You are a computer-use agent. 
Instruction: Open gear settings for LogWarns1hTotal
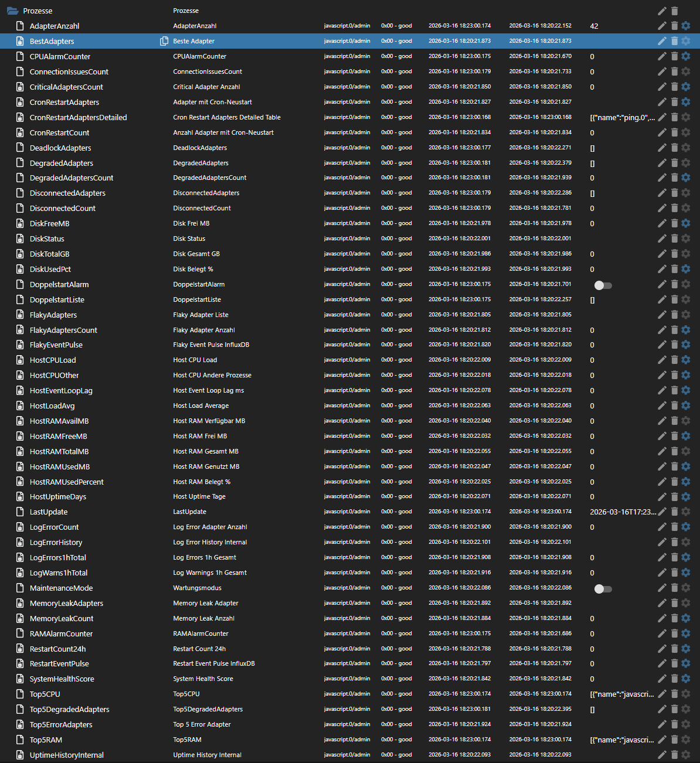click(686, 573)
